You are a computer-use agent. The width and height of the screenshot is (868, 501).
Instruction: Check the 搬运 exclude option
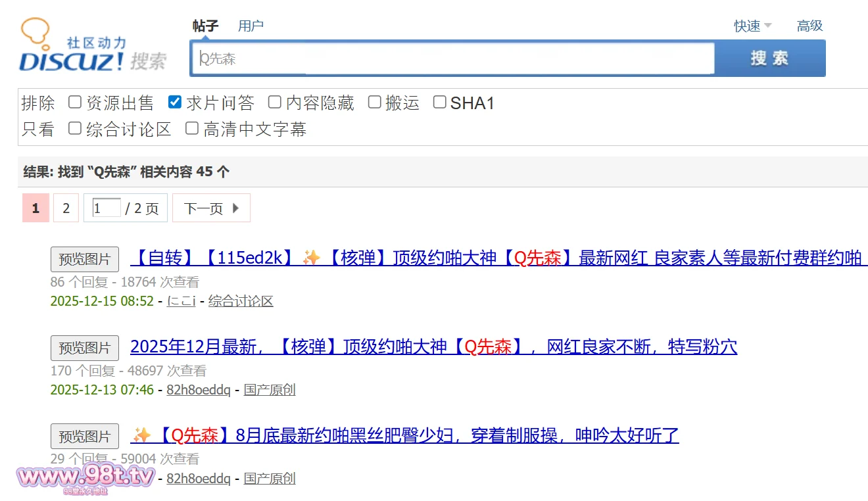click(x=374, y=102)
